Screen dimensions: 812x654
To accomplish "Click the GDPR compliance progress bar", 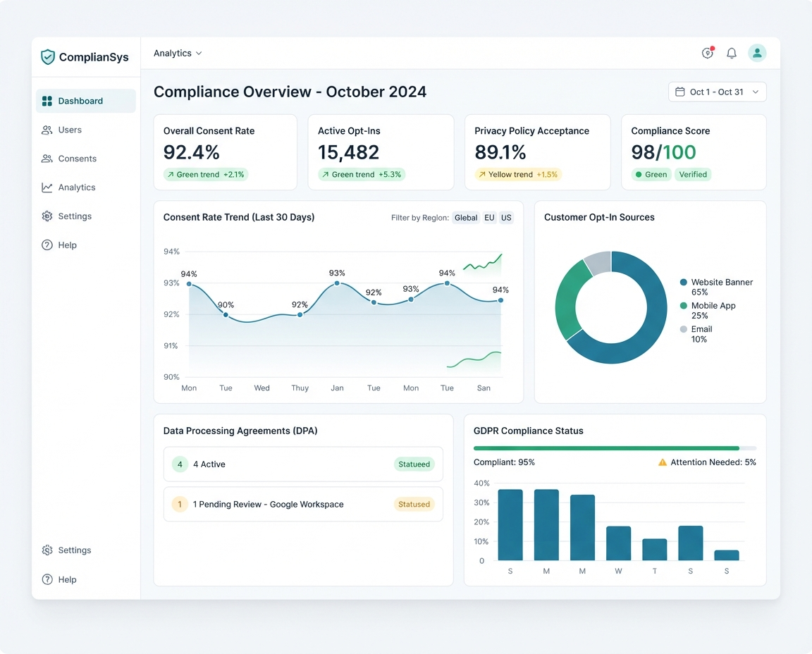I will (x=615, y=448).
